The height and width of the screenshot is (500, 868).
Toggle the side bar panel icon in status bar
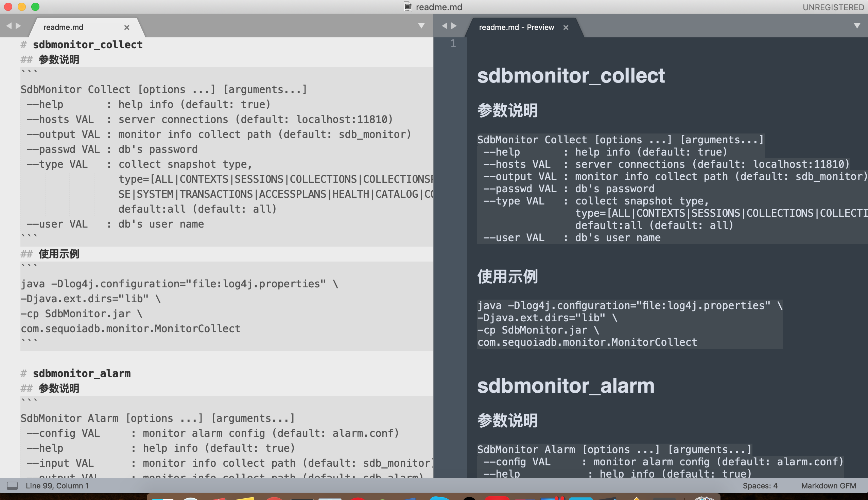point(12,486)
